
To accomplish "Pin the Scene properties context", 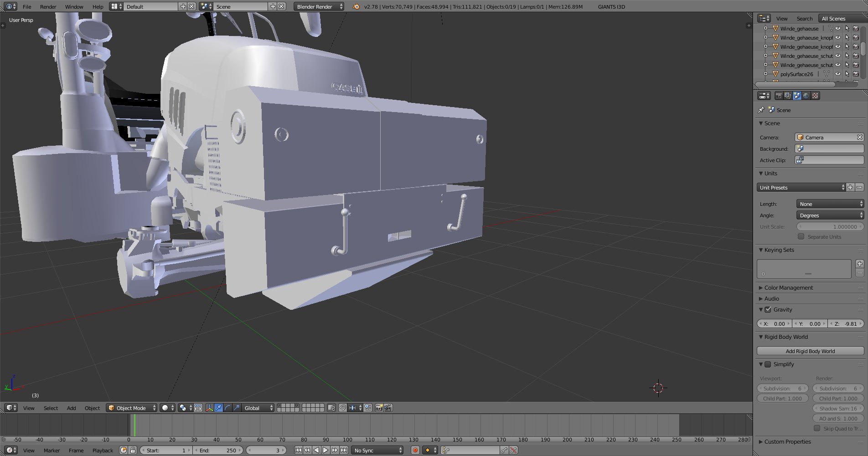I will pyautogui.click(x=761, y=110).
